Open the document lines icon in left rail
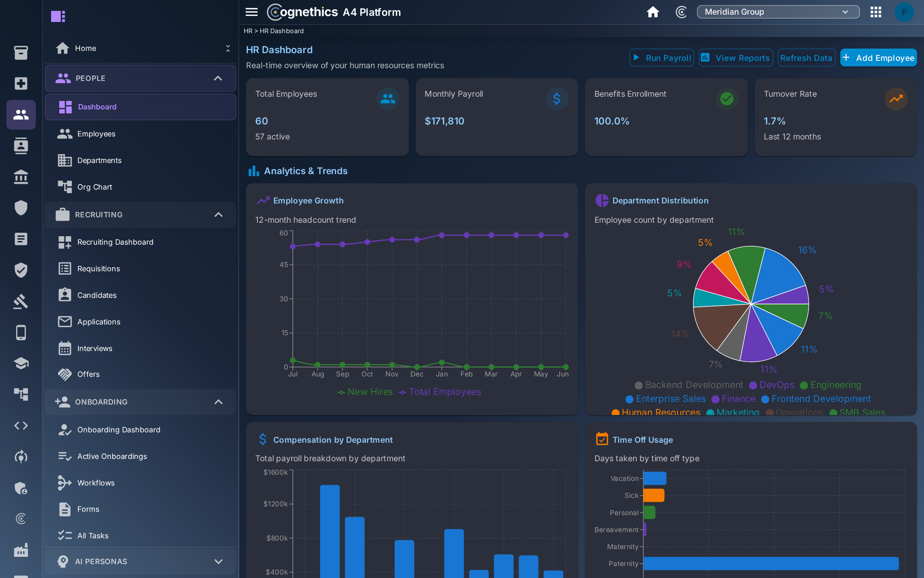 pos(21,239)
